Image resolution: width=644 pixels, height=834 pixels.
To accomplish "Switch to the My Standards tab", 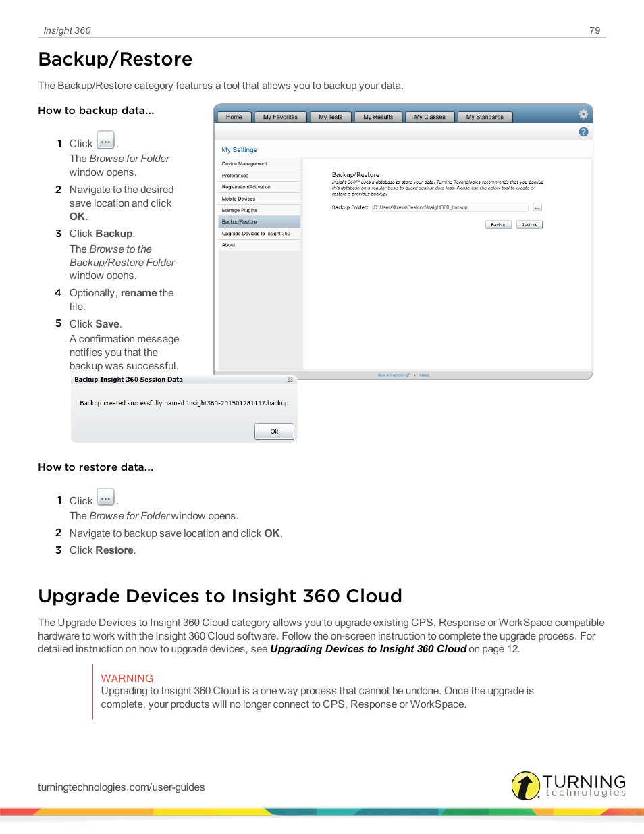I will [485, 118].
